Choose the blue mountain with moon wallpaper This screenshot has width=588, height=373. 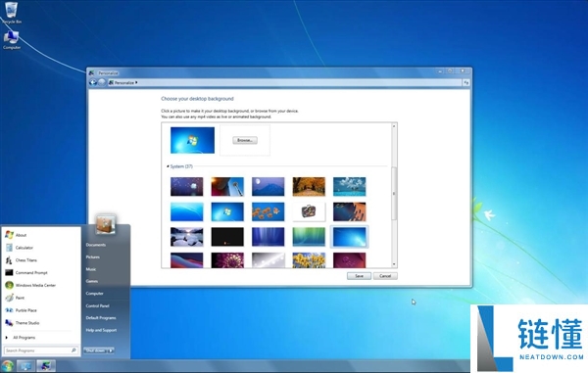[269, 186]
